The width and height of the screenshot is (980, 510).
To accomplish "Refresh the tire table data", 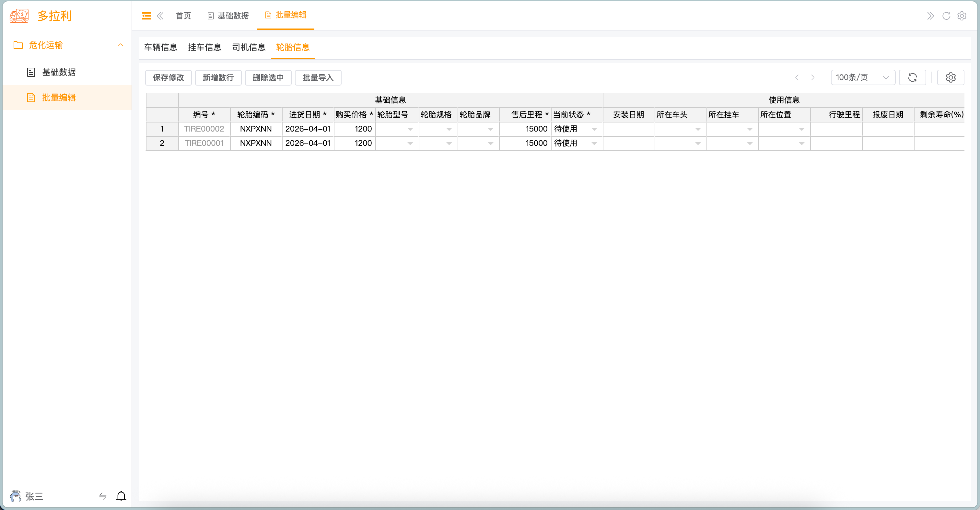I will pos(912,77).
